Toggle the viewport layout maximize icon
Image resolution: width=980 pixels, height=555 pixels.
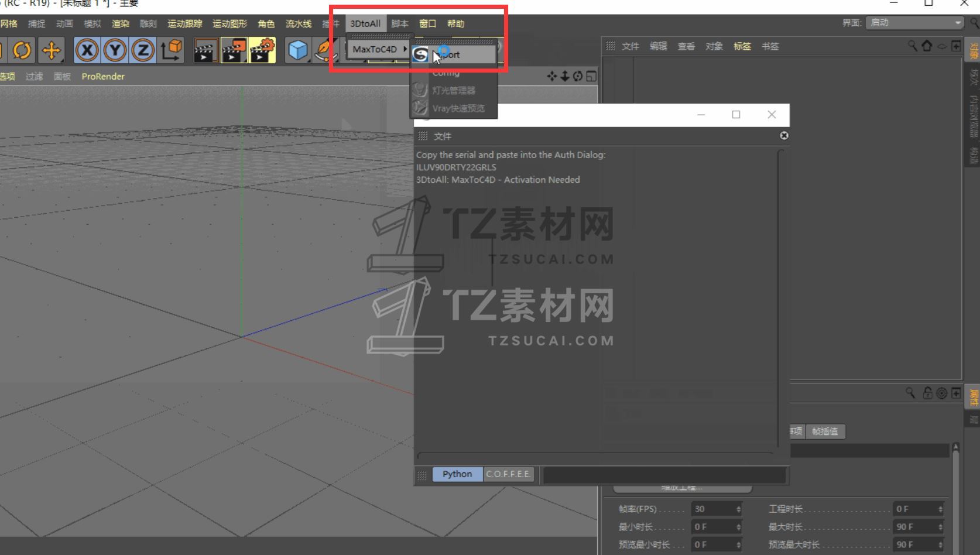[591, 76]
